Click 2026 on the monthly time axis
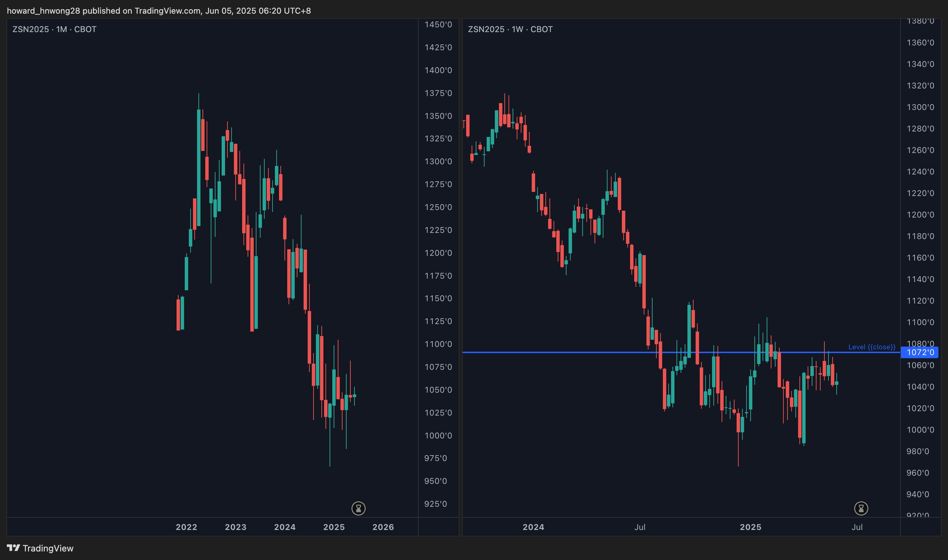 coord(383,527)
